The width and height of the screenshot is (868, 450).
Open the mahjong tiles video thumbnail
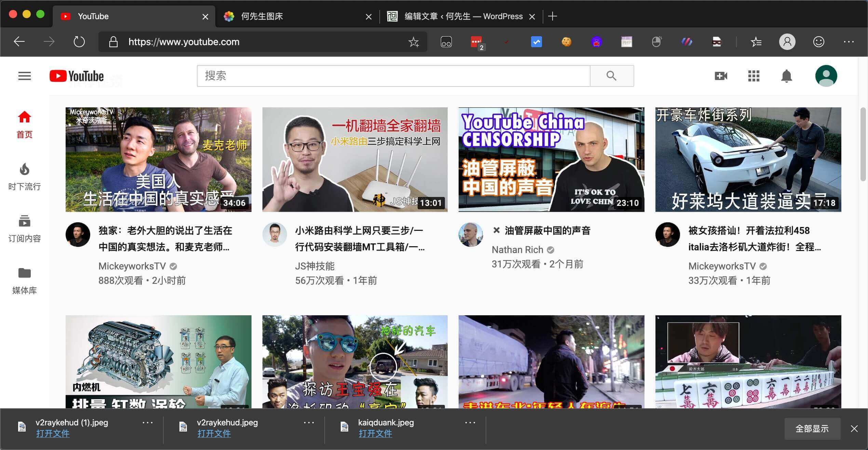tap(748, 361)
